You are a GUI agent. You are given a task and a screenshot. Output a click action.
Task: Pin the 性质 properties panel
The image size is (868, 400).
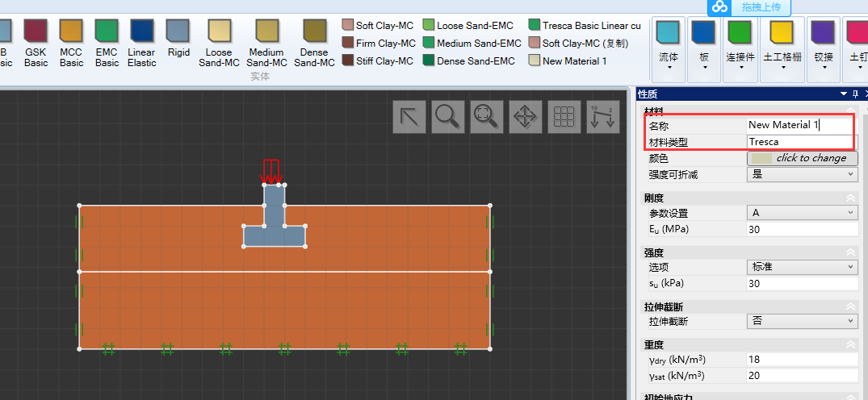click(855, 94)
